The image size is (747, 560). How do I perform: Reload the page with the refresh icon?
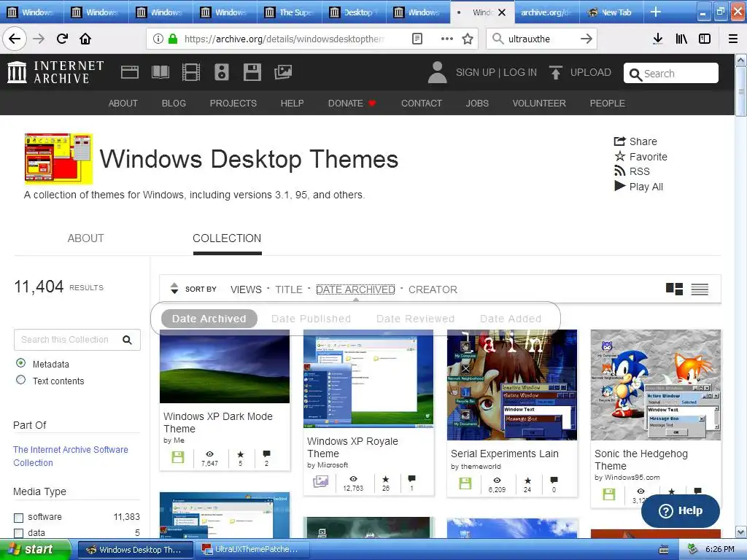click(x=62, y=39)
